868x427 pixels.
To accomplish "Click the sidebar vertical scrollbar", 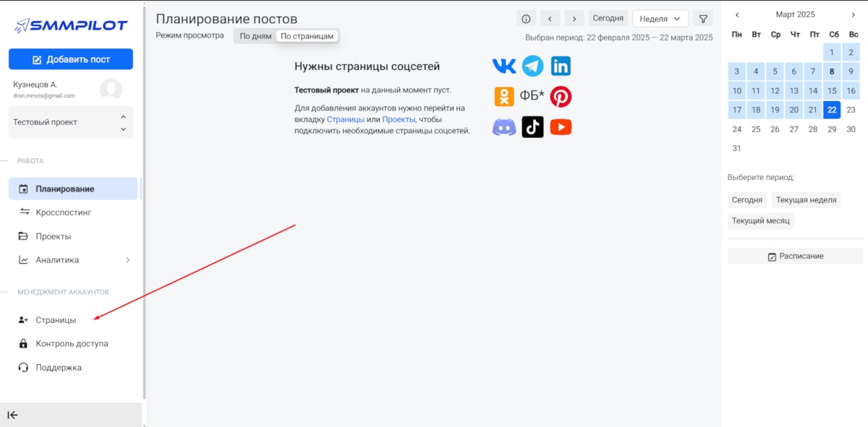I will tap(145, 202).
